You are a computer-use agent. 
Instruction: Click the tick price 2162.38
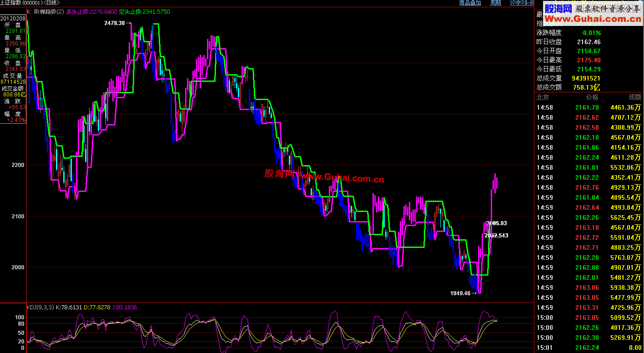tap(587, 338)
